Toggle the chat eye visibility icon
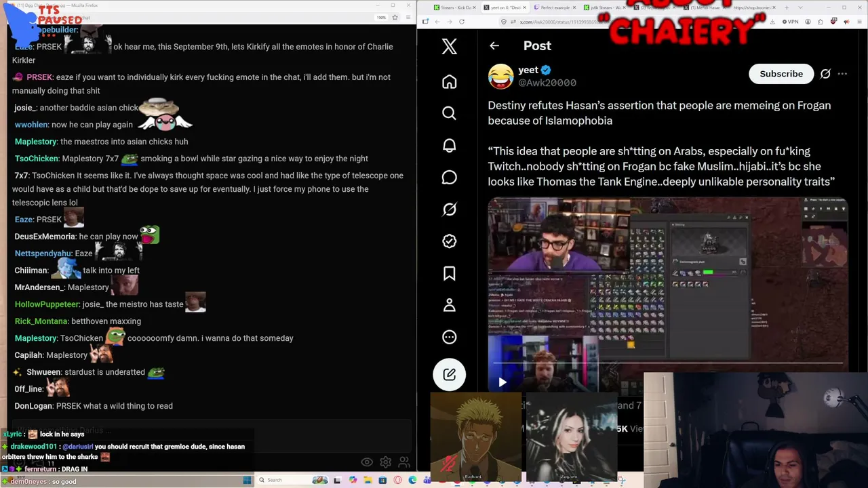The height and width of the screenshot is (488, 868). pyautogui.click(x=367, y=462)
